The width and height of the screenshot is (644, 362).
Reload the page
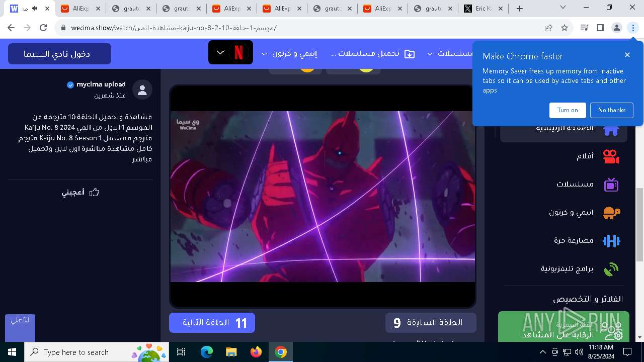pos(43,28)
